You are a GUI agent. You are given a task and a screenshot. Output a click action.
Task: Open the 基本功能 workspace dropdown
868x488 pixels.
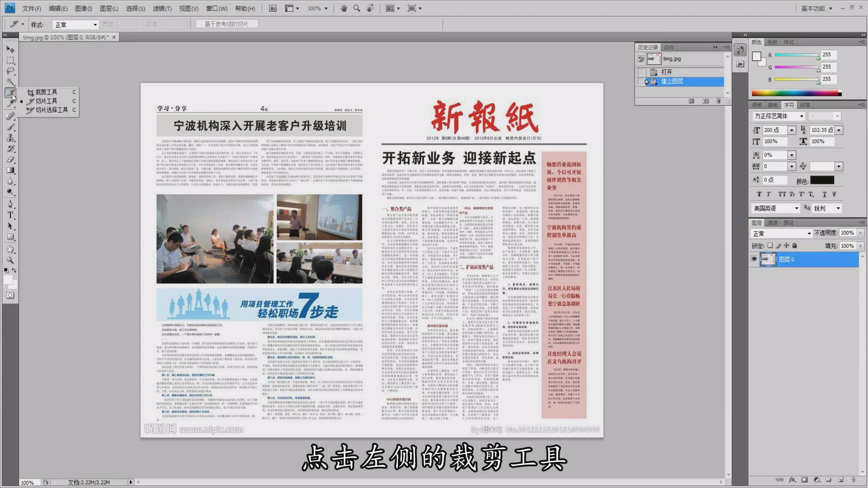(x=816, y=8)
